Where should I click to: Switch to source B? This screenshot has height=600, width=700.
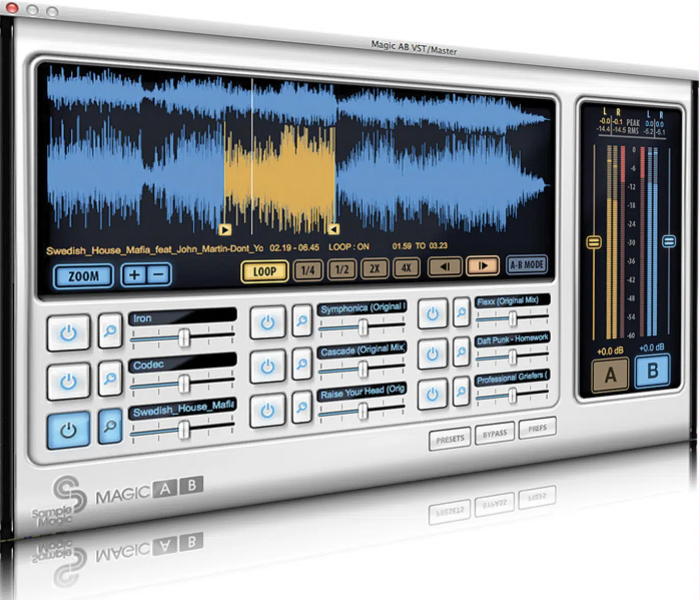652,370
